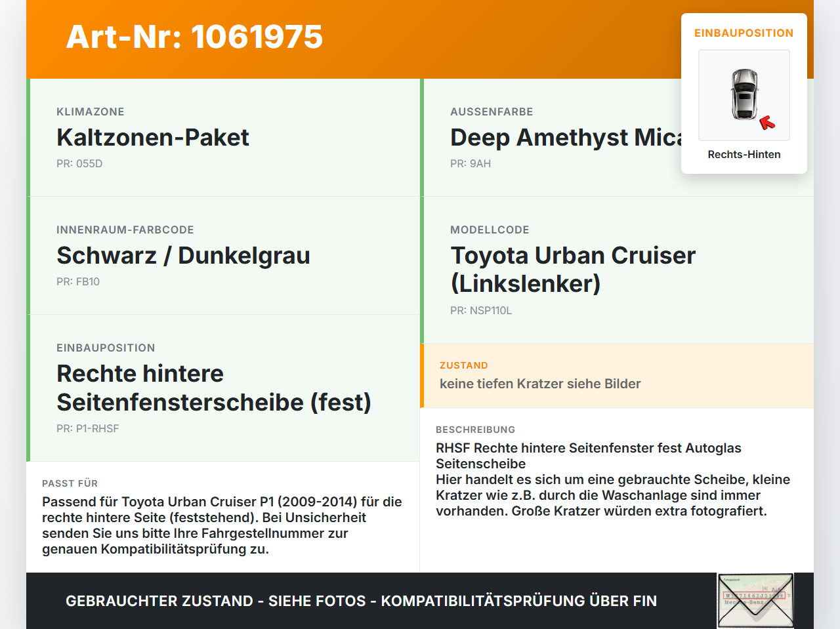The height and width of the screenshot is (629, 840).
Task: Select Rechte hintere Seitenfensterscheibe (fest) text
Action: click(214, 387)
